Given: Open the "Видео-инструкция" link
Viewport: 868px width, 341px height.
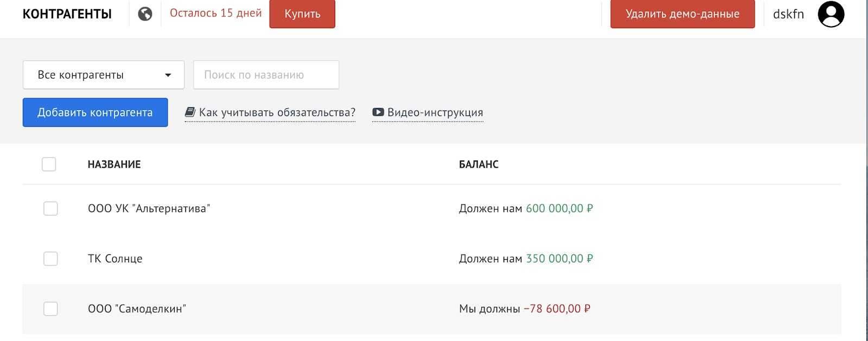Looking at the screenshot, I should [435, 113].
